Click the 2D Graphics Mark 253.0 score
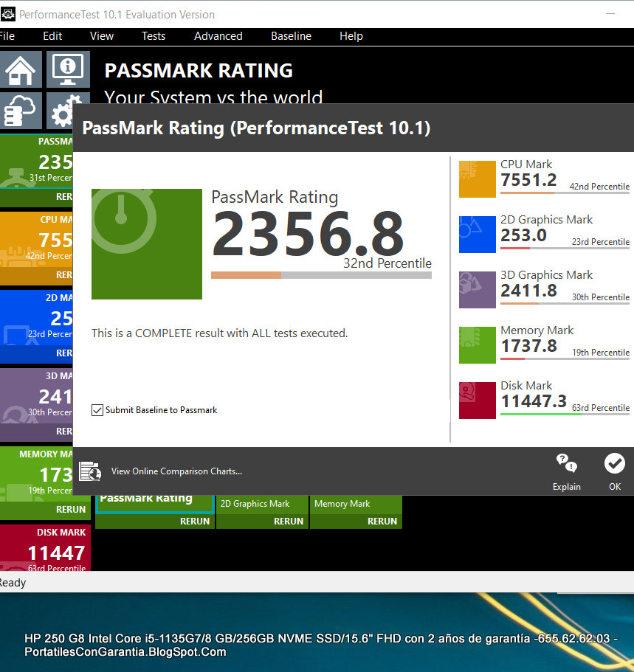This screenshot has width=634, height=672. [524, 235]
